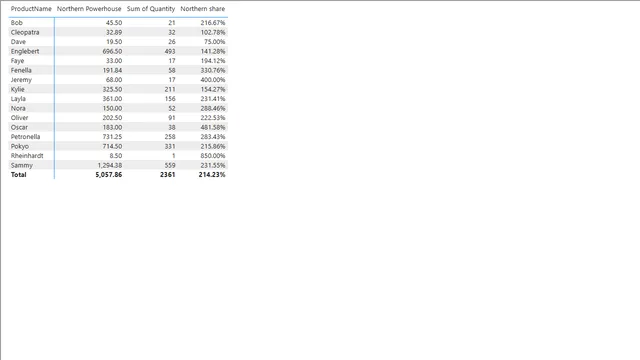The height and width of the screenshot is (360, 640).
Task: Select the Petronella product name cell
Action: pos(25,137)
